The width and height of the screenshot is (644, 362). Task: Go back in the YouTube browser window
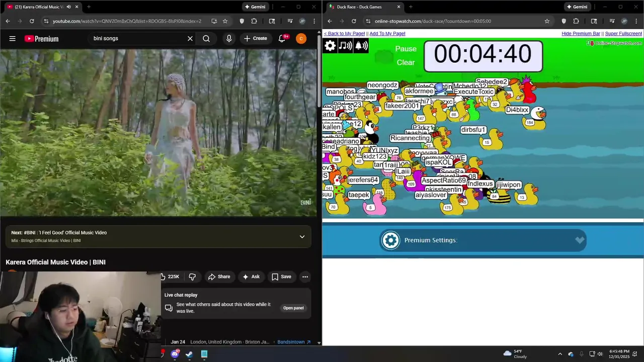[x=8, y=21]
